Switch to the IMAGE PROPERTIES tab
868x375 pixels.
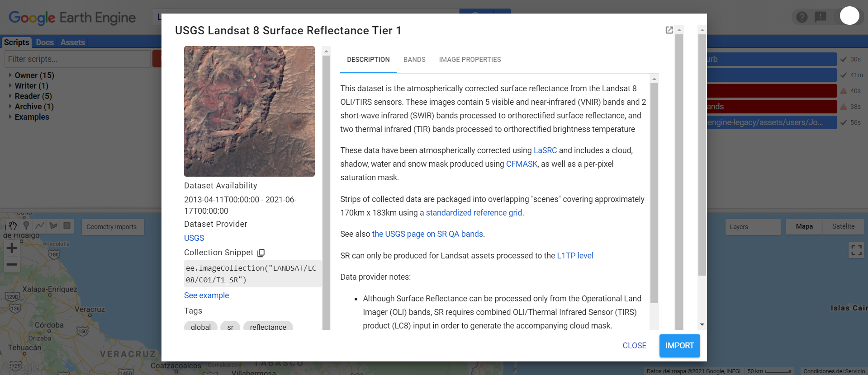[470, 60]
